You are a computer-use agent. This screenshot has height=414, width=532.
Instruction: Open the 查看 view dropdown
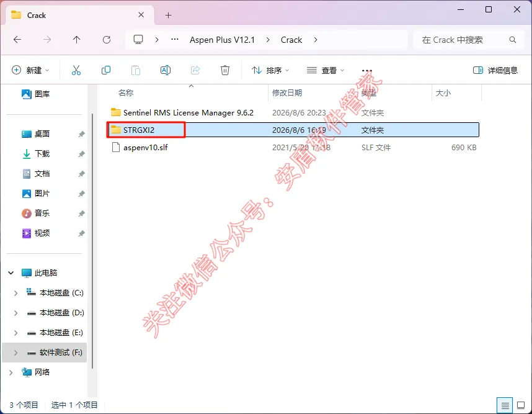click(326, 70)
